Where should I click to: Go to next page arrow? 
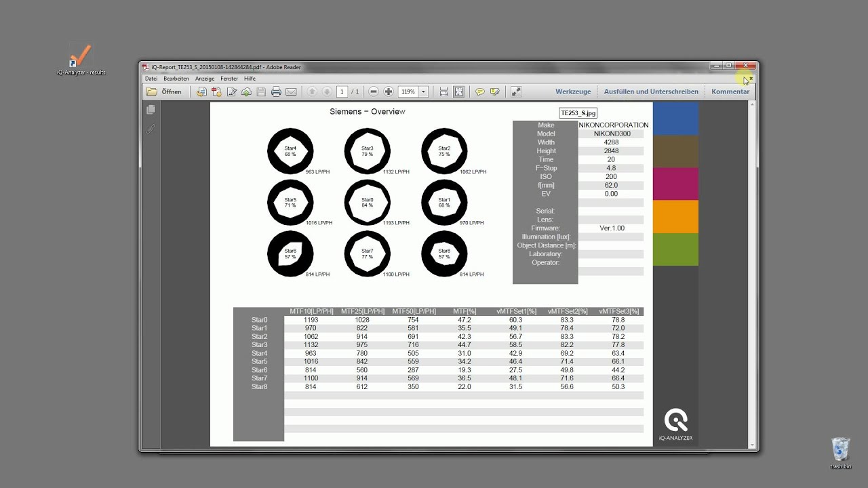(x=327, y=91)
